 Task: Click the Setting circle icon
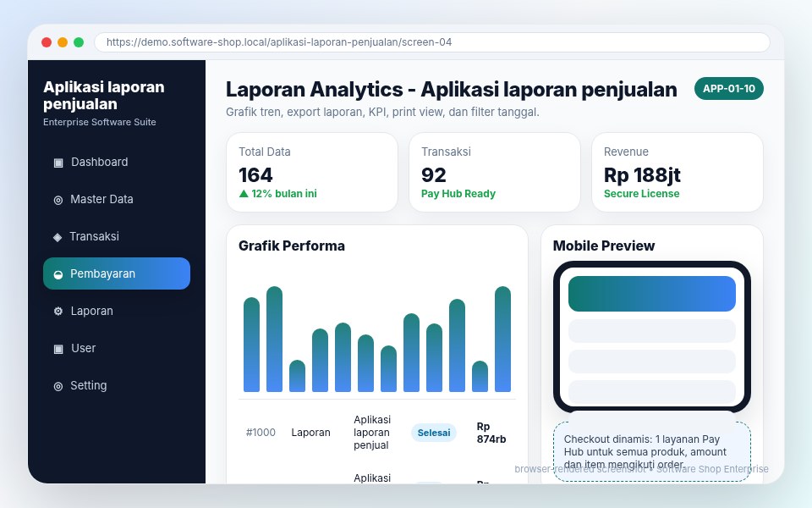point(58,386)
